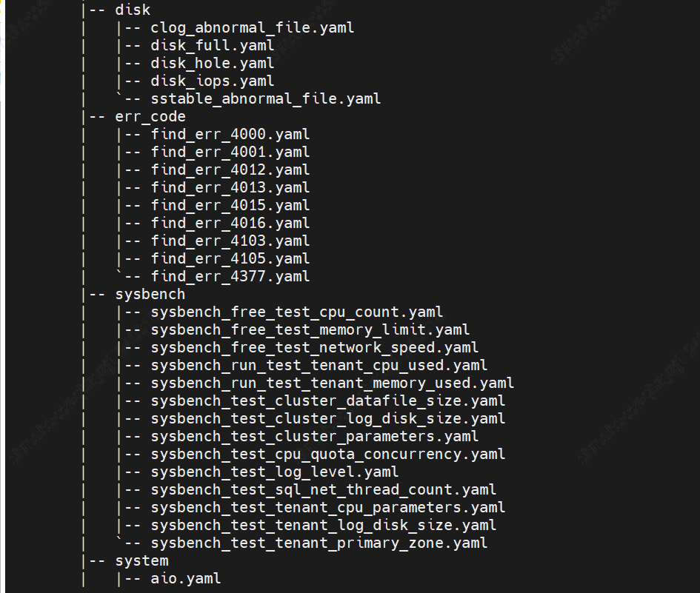Click the disk_hole.yaml entry

(x=213, y=64)
